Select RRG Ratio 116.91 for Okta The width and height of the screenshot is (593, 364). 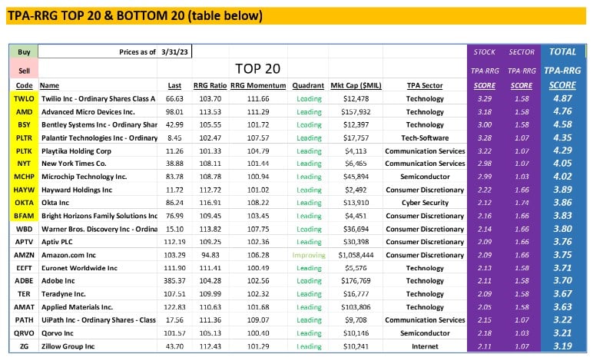click(210, 203)
